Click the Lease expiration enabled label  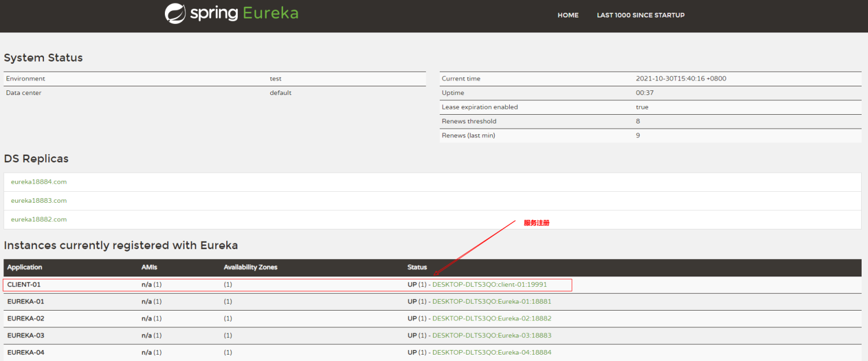pyautogui.click(x=480, y=107)
